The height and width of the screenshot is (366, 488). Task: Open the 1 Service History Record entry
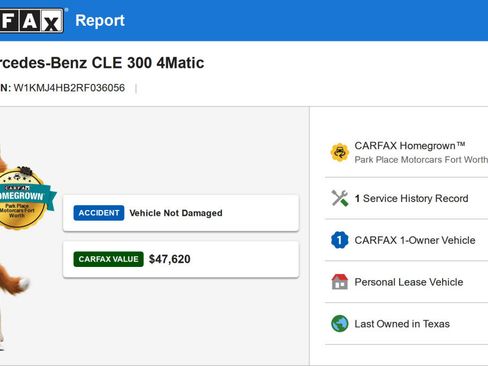tap(411, 198)
